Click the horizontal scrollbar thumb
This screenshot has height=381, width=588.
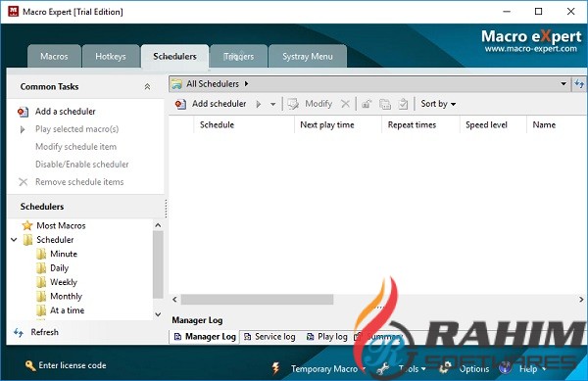[x=257, y=300]
